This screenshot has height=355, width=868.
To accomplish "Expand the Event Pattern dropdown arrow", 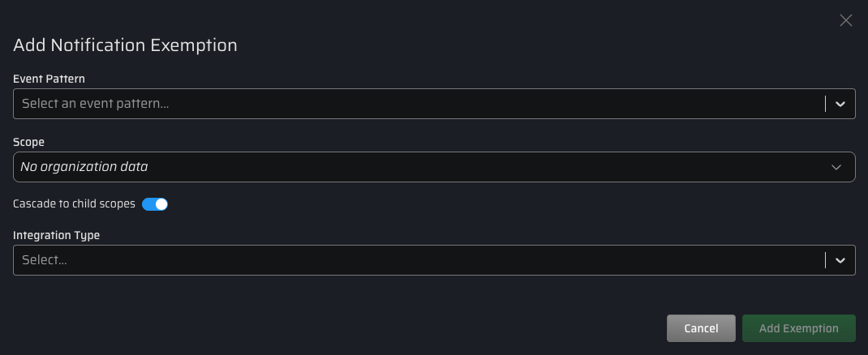I will coord(840,104).
